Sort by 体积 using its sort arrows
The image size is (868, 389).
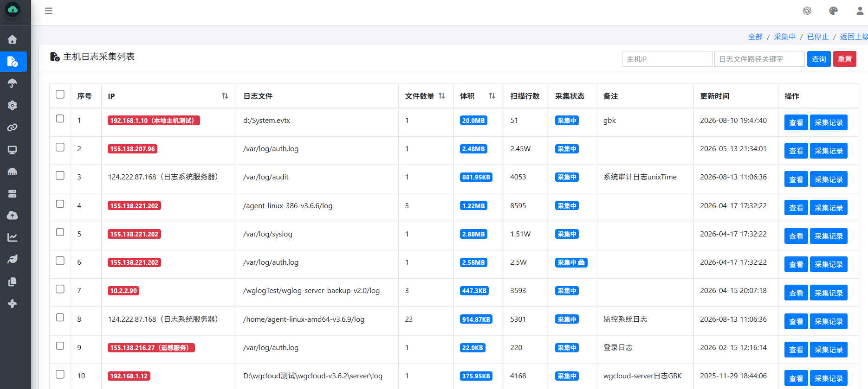tap(492, 96)
